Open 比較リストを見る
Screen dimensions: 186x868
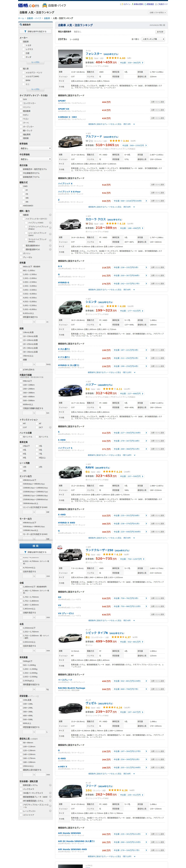pos(157,12)
